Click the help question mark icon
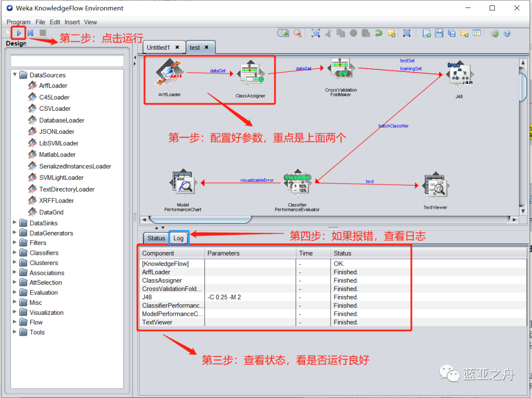This screenshot has height=398, width=532. click(507, 33)
